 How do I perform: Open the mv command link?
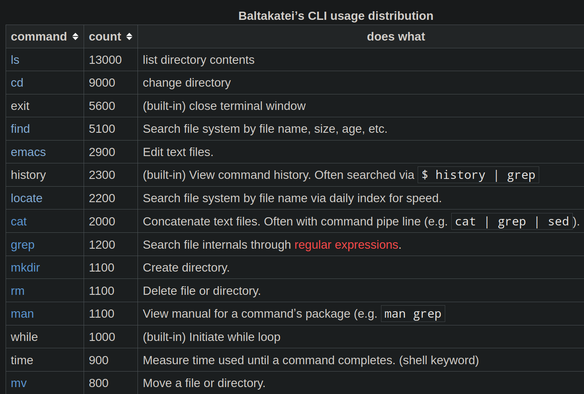tap(19, 383)
